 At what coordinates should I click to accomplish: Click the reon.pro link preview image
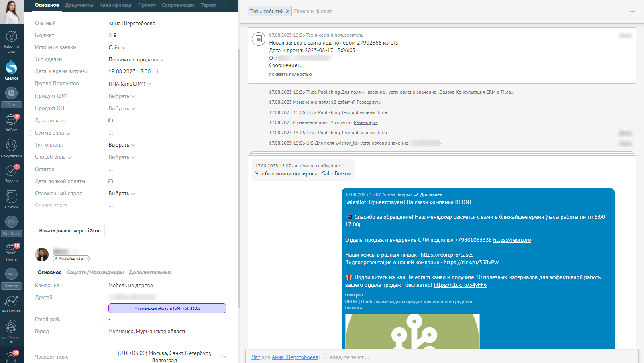coord(412,331)
